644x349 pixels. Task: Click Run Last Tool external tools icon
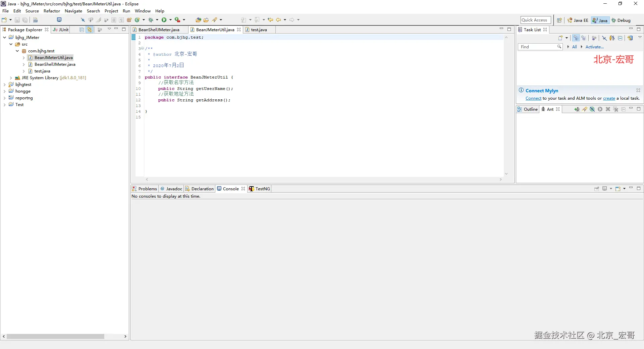coord(177,20)
